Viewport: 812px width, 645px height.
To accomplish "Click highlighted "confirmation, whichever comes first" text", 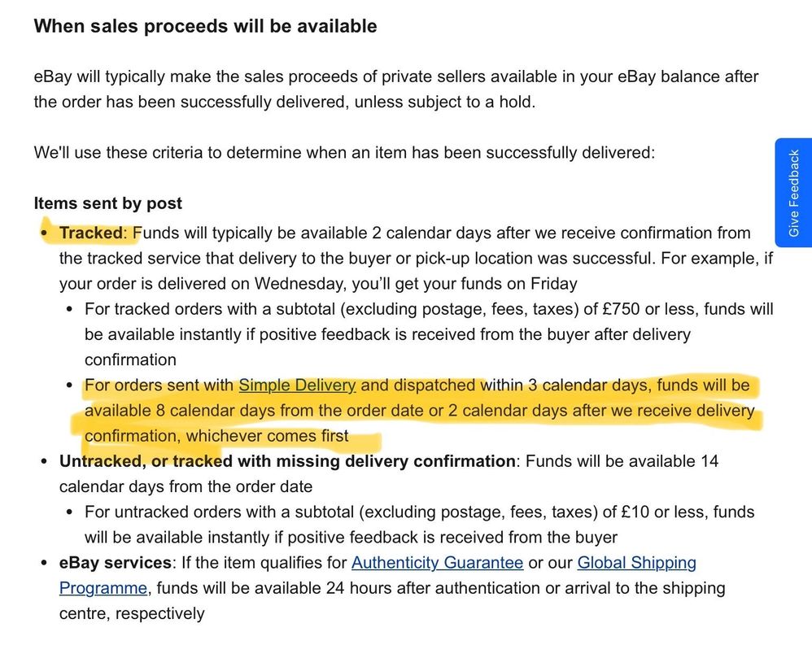I will pos(216,436).
